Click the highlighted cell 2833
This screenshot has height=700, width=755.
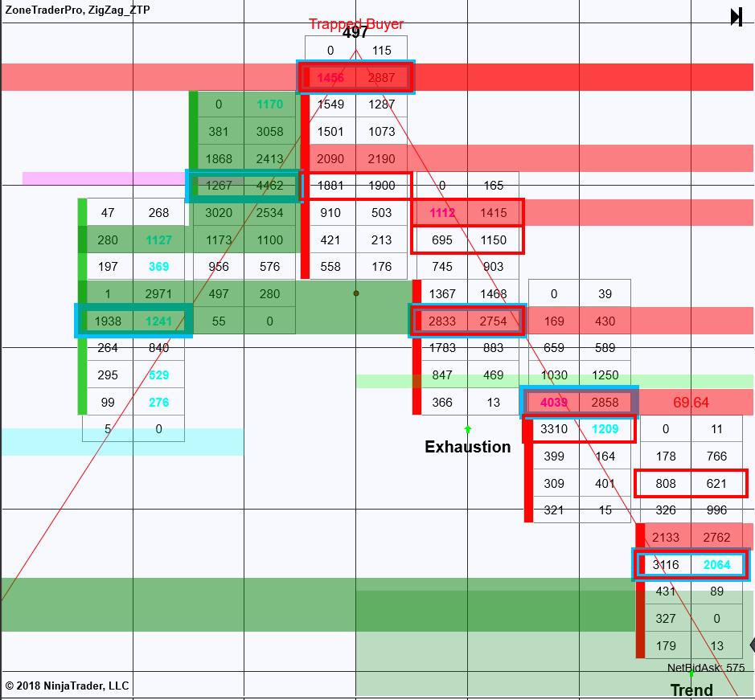pos(442,321)
